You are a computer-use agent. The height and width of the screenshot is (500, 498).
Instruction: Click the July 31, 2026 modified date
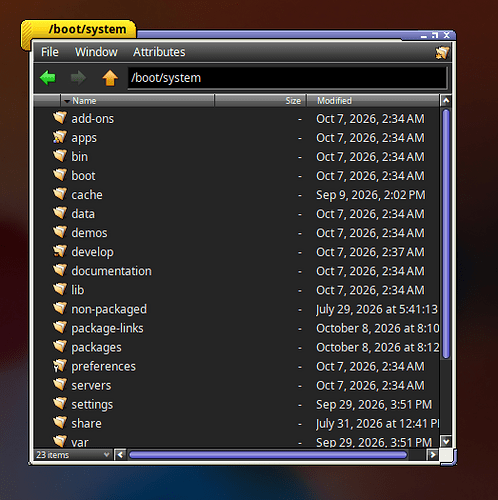(x=377, y=424)
